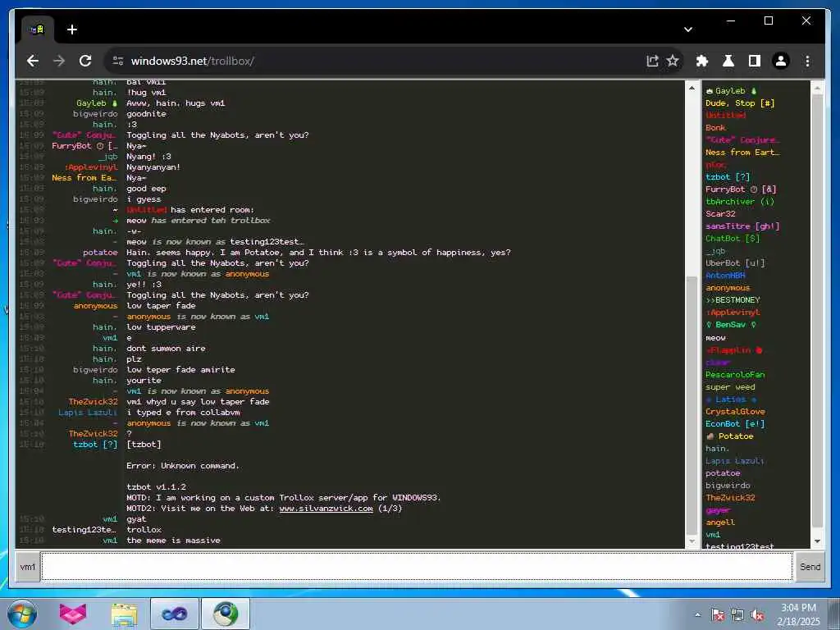Go forward using the forward arrow

coord(59,61)
